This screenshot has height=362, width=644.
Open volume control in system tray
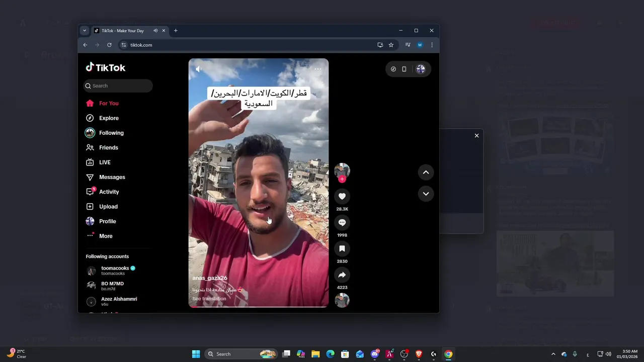pyautogui.click(x=608, y=354)
